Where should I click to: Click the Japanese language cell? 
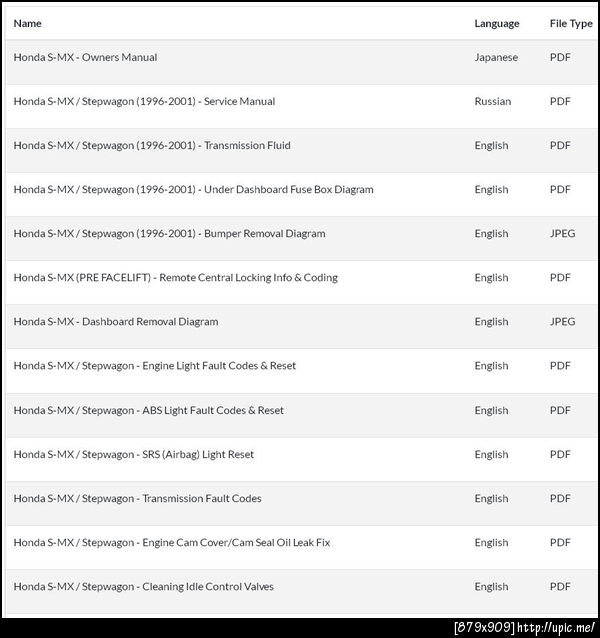pyautogui.click(x=496, y=58)
